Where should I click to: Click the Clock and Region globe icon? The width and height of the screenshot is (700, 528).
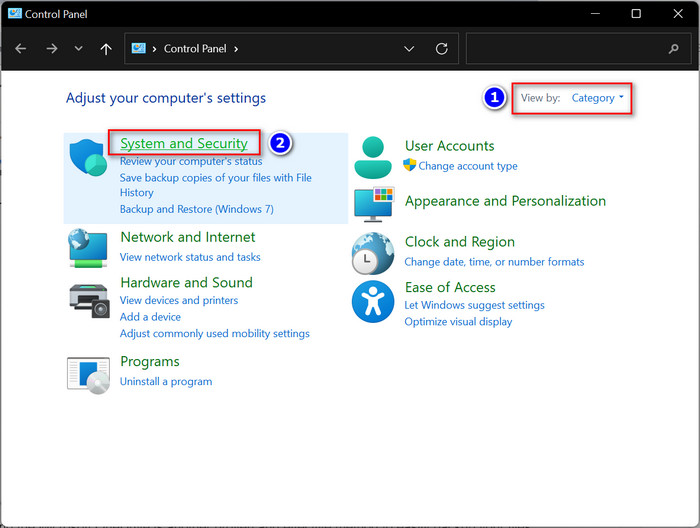[373, 253]
